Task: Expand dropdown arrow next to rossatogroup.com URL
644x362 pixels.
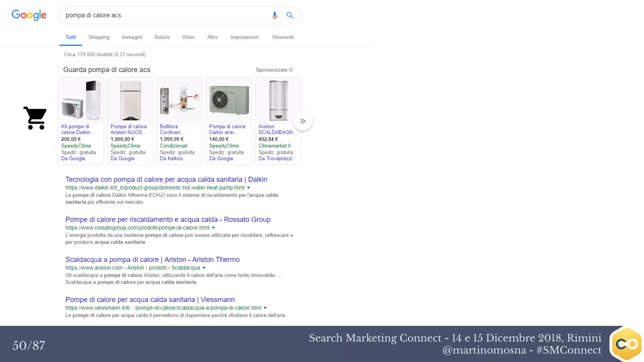Action: point(214,228)
